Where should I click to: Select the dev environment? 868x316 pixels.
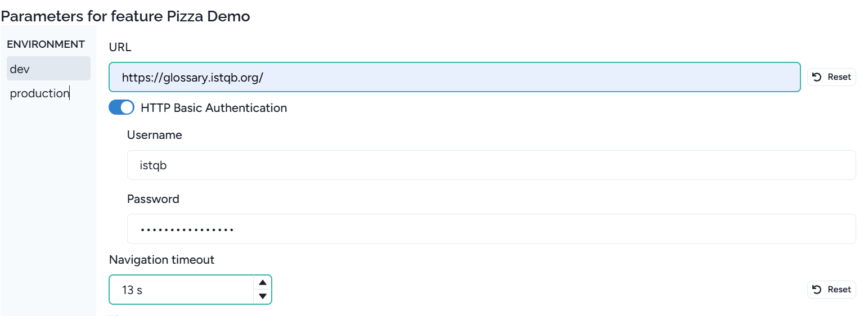pyautogui.click(x=48, y=69)
